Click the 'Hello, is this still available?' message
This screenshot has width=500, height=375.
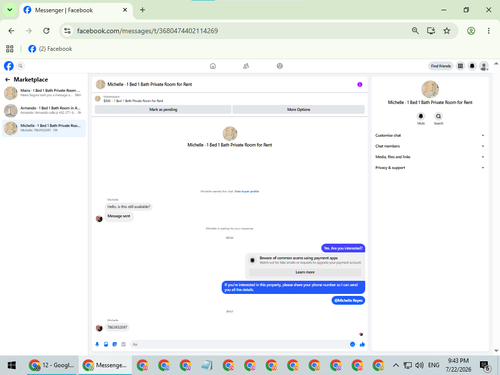(129, 207)
